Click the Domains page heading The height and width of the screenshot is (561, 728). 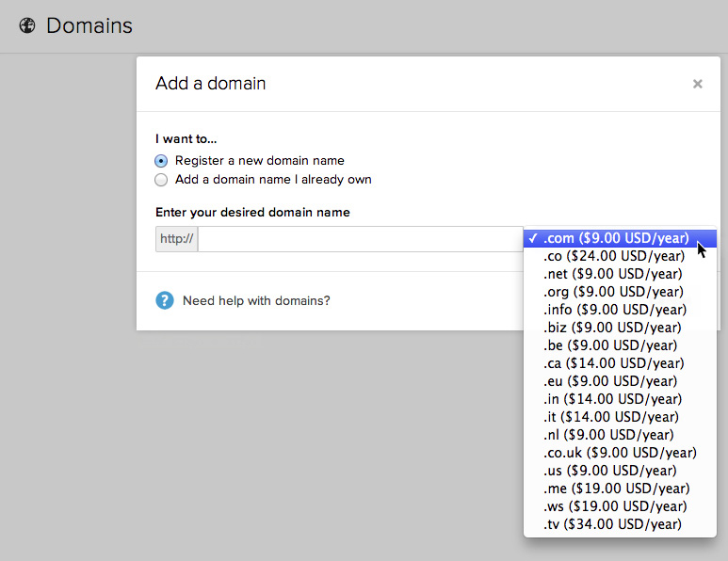89,25
